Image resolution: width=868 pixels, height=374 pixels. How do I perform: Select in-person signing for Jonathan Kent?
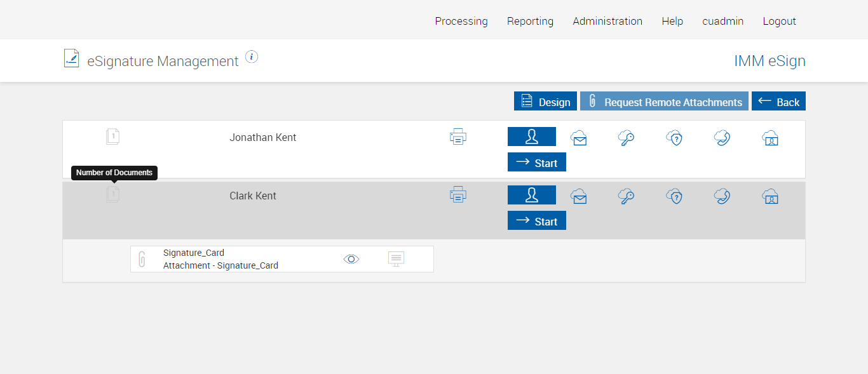coord(531,137)
